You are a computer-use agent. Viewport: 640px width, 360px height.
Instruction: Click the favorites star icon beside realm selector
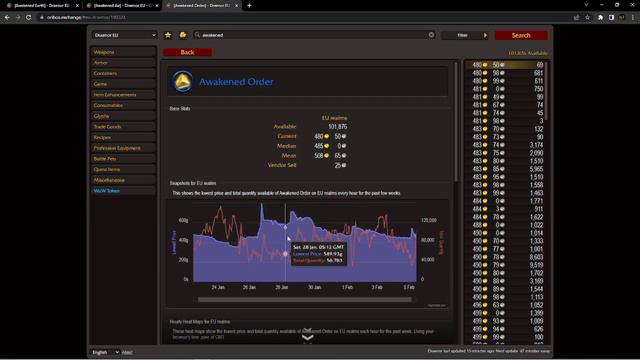pos(168,35)
